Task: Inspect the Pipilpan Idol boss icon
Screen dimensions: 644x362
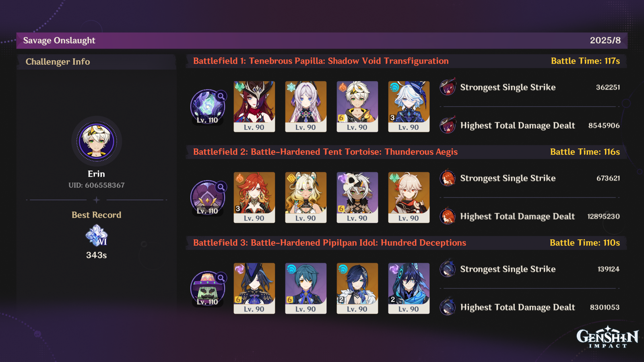Action: [208, 288]
